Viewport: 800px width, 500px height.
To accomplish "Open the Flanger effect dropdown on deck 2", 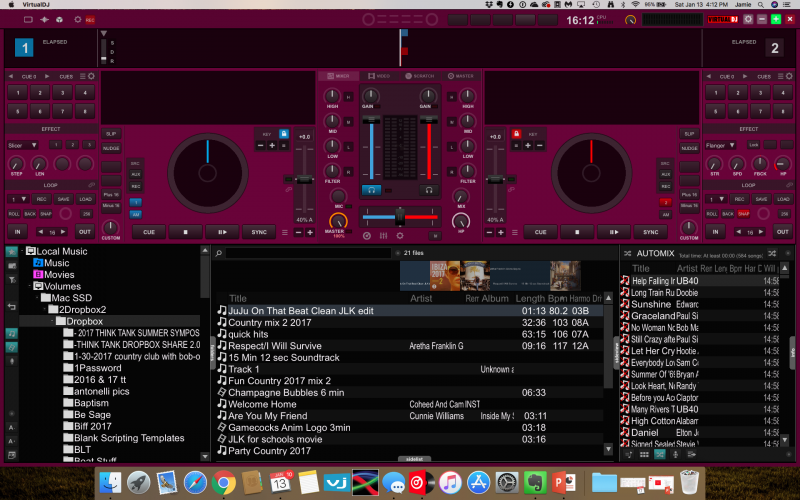I will (x=720, y=145).
